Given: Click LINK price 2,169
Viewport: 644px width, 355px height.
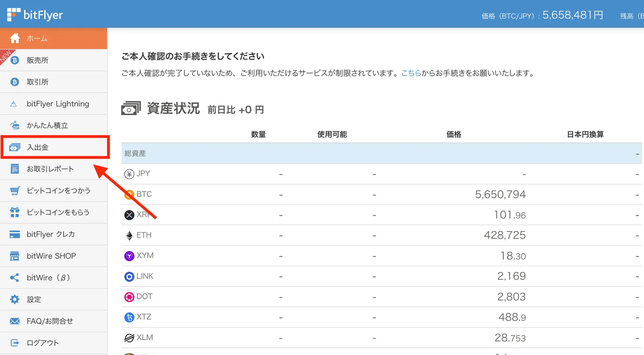Looking at the screenshot, I should (x=512, y=277).
